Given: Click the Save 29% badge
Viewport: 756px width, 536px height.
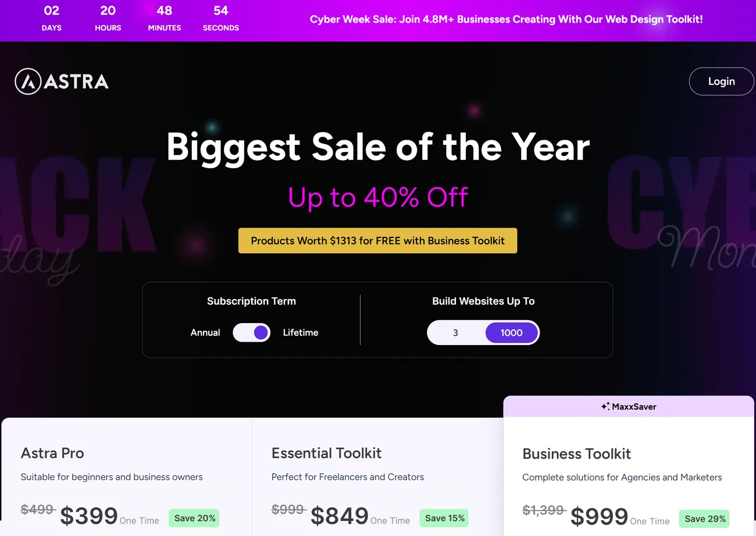Looking at the screenshot, I should (704, 519).
